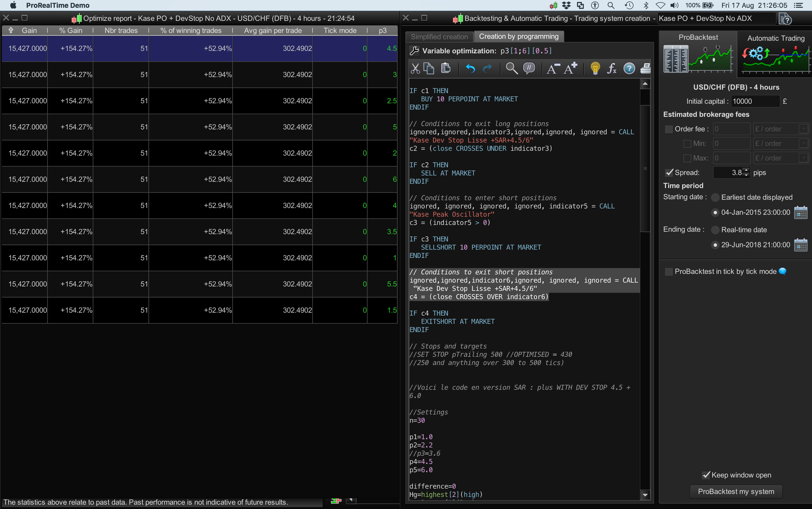
Task: Select Earliest date displayed radio option
Action: click(x=715, y=198)
